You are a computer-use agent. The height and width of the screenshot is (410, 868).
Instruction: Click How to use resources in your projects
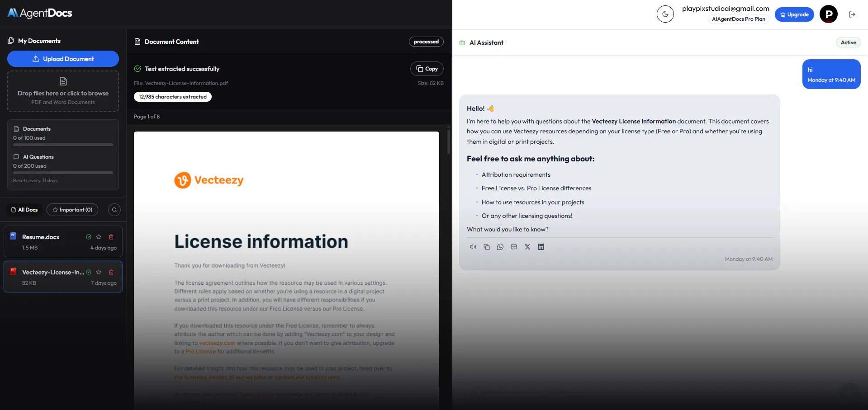(x=533, y=202)
